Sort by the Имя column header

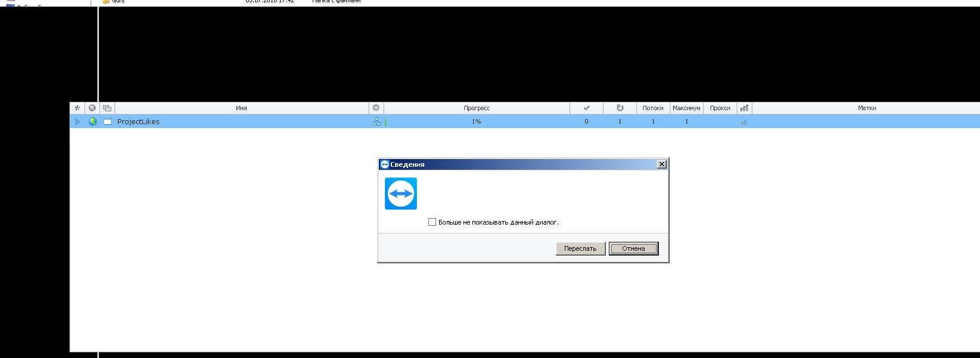(241, 108)
